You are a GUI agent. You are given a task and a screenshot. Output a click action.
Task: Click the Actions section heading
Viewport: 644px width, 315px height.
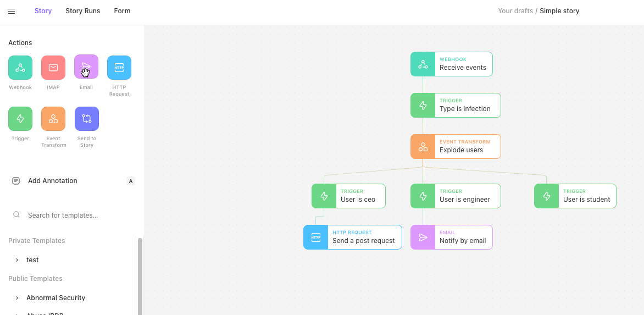click(20, 43)
